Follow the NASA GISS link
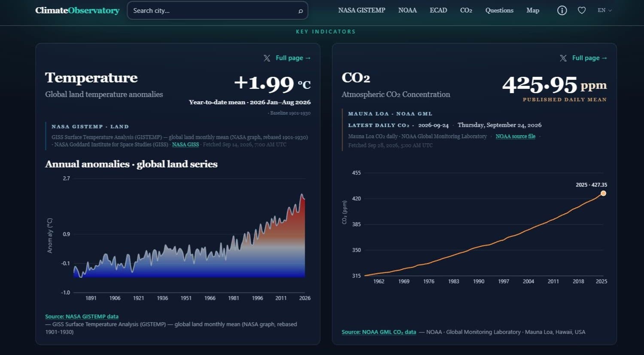This screenshot has height=355, width=644. 185,145
